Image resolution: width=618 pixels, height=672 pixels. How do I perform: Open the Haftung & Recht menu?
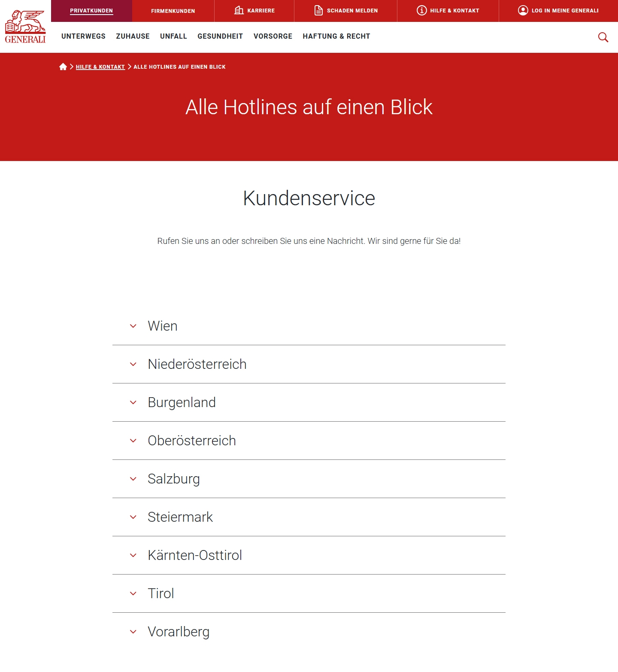pyautogui.click(x=336, y=36)
